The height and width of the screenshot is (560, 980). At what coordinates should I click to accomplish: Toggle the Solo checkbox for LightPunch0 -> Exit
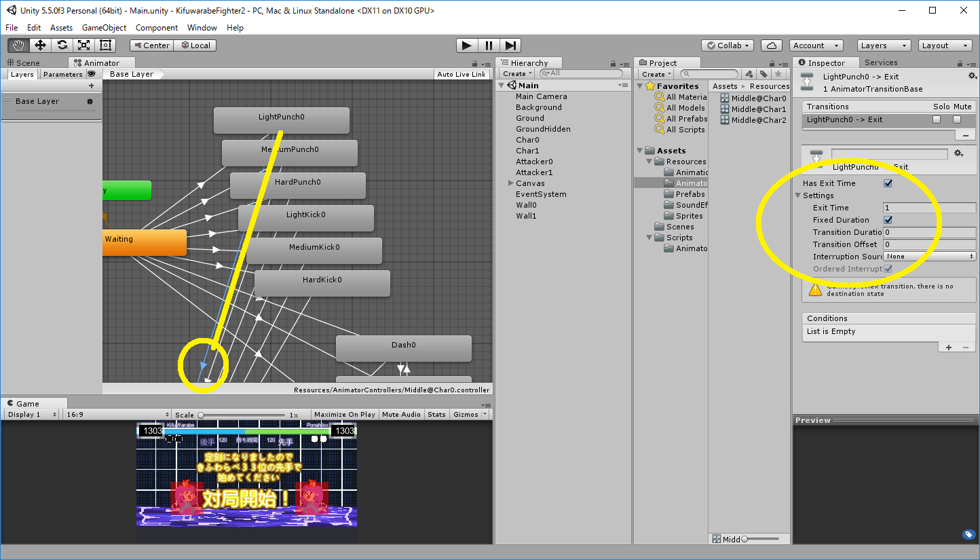click(937, 119)
